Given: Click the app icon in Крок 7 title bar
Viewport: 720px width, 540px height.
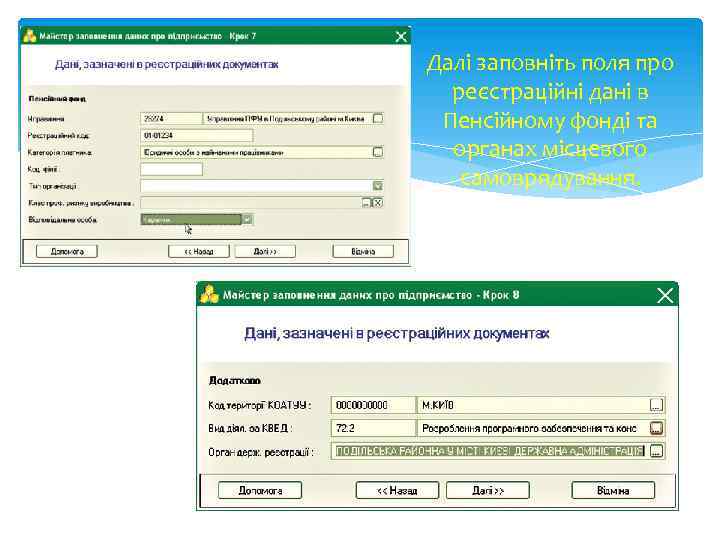Looking at the screenshot, I should click(30, 36).
